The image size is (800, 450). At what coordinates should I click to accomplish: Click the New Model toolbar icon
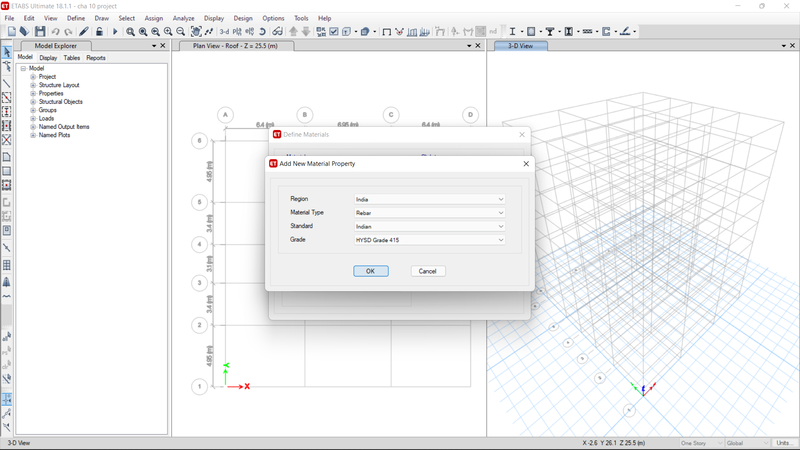pos(12,32)
